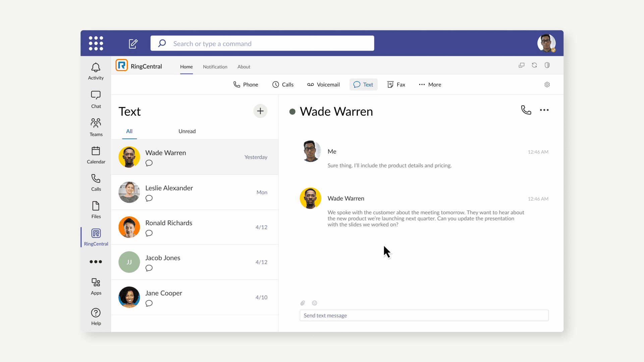Open conversation options three-dot menu
Image resolution: width=644 pixels, height=362 pixels.
click(x=544, y=110)
